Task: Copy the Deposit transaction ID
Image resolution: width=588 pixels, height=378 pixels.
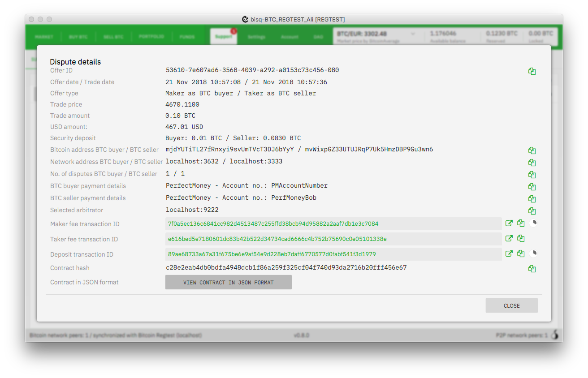Action: point(521,253)
